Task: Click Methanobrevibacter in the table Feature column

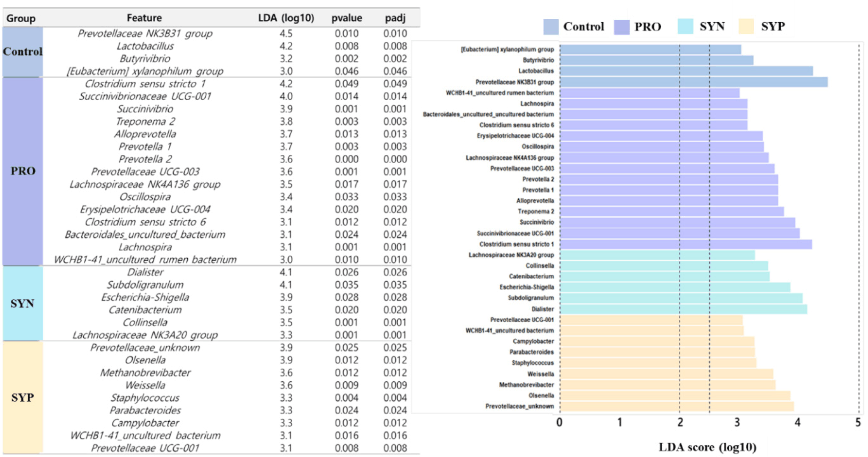Action: pos(145,373)
